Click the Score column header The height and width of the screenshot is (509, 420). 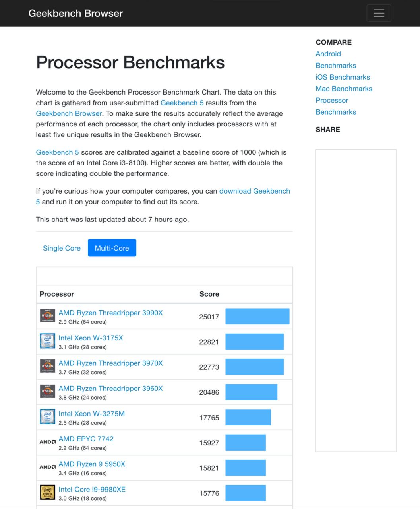pos(209,294)
